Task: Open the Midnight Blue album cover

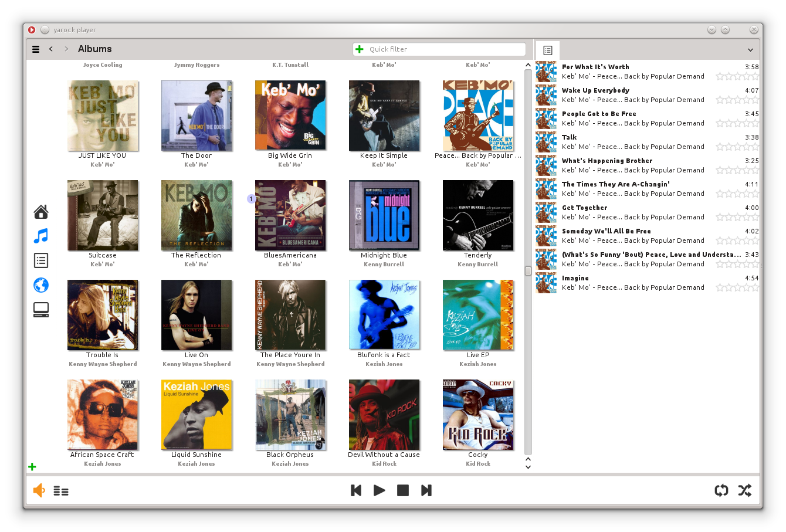Action: click(x=384, y=215)
